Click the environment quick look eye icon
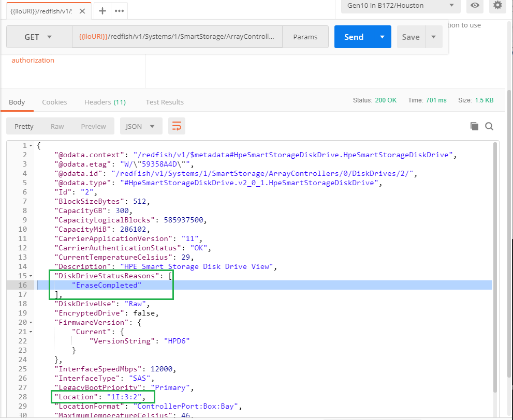 pyautogui.click(x=475, y=6)
